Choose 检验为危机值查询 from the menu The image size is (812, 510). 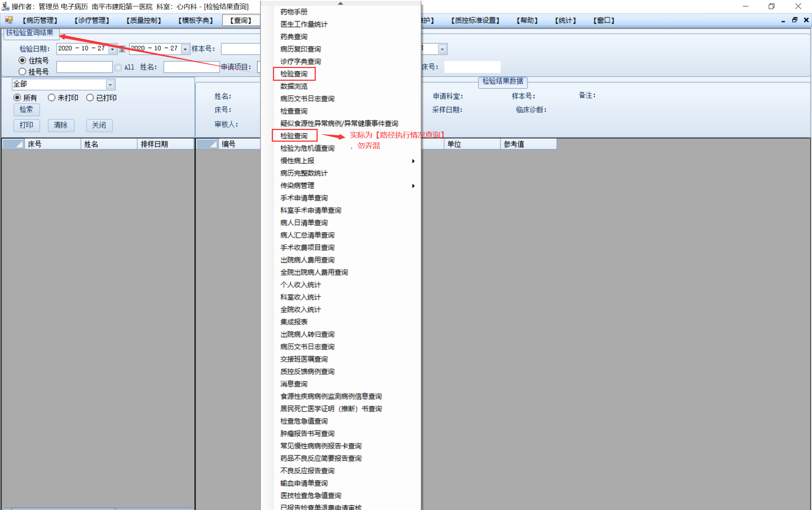(307, 148)
